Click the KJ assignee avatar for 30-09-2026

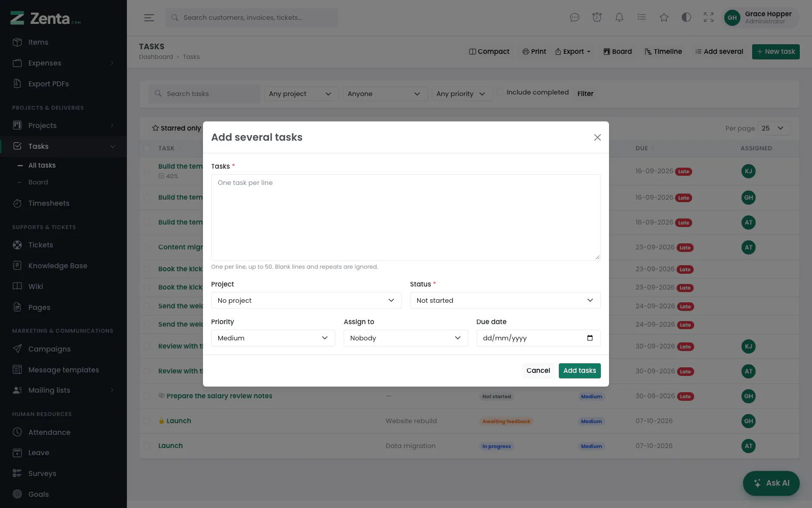coord(748,346)
